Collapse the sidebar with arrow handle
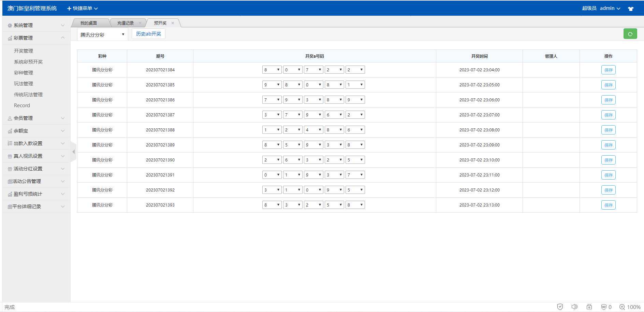The width and height of the screenshot is (644, 312). pos(73,152)
